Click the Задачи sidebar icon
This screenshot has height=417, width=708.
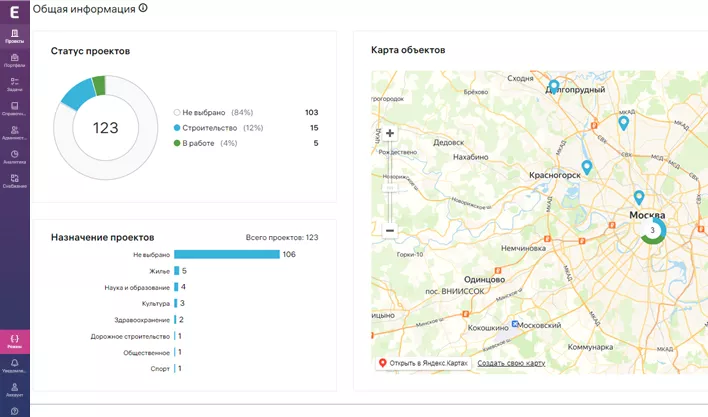click(15, 84)
